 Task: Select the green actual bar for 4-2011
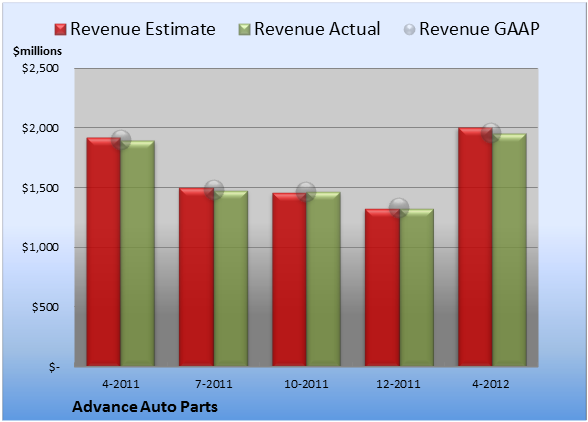tap(138, 253)
